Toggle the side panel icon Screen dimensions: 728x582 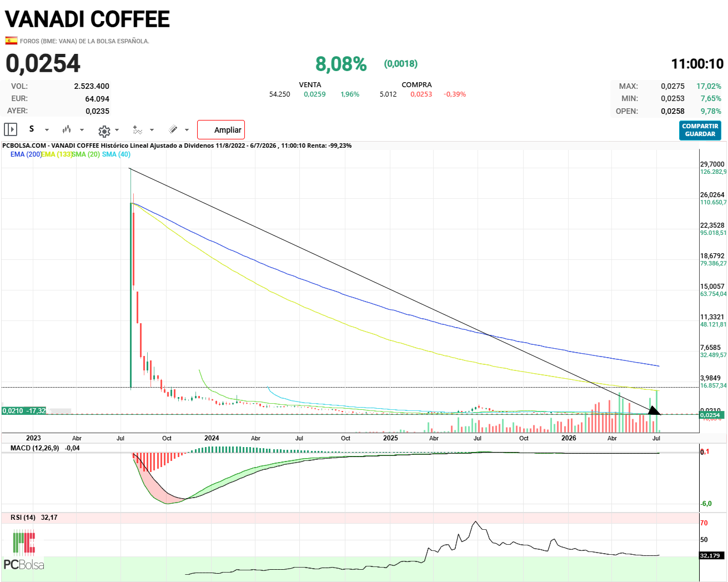(11, 129)
